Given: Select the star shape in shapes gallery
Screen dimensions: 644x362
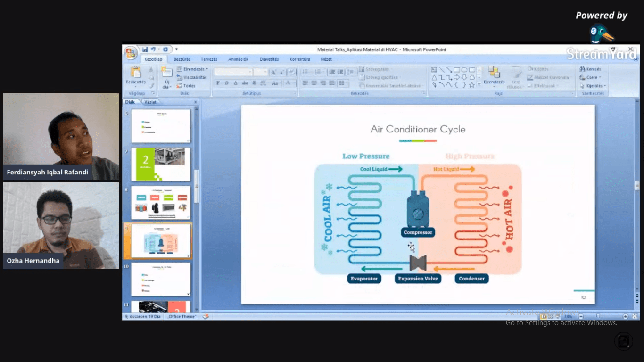Looking at the screenshot, I should point(471,85).
